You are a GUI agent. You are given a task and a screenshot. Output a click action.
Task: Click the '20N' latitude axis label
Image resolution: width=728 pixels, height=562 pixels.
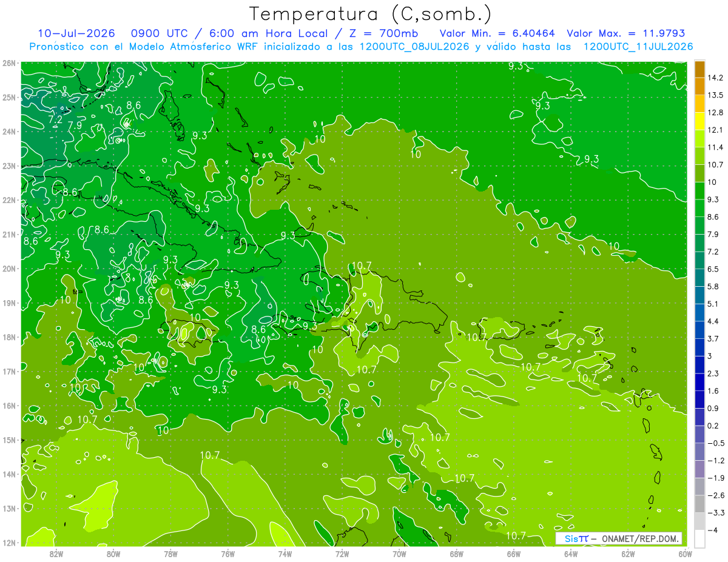click(x=9, y=269)
